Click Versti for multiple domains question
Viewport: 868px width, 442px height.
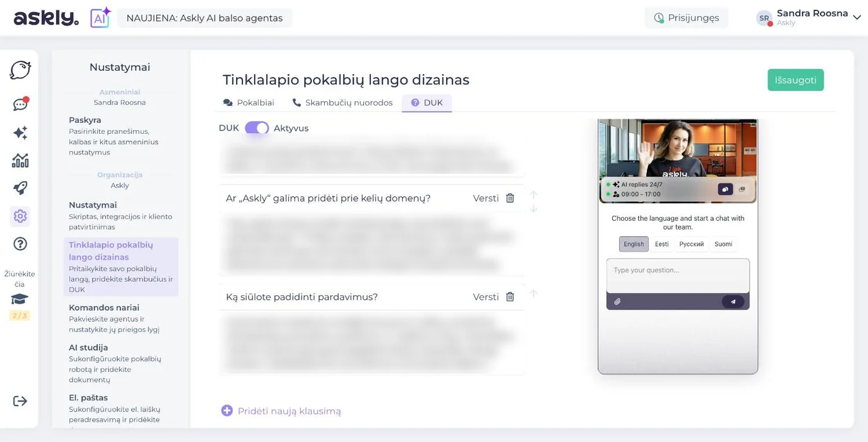pyautogui.click(x=485, y=198)
